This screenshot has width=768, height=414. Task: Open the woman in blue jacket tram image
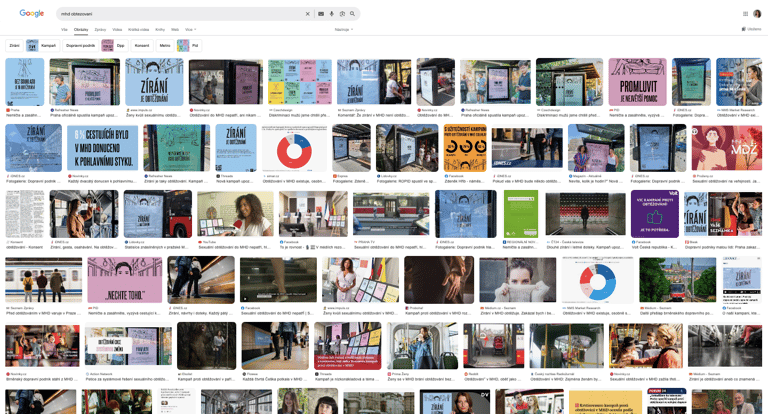point(422,345)
